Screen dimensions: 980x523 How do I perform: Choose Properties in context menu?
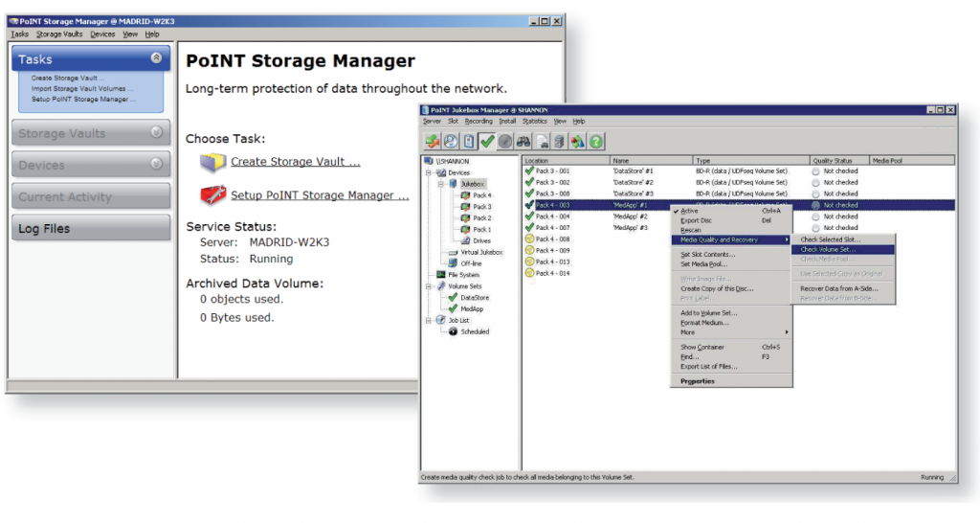point(731,381)
